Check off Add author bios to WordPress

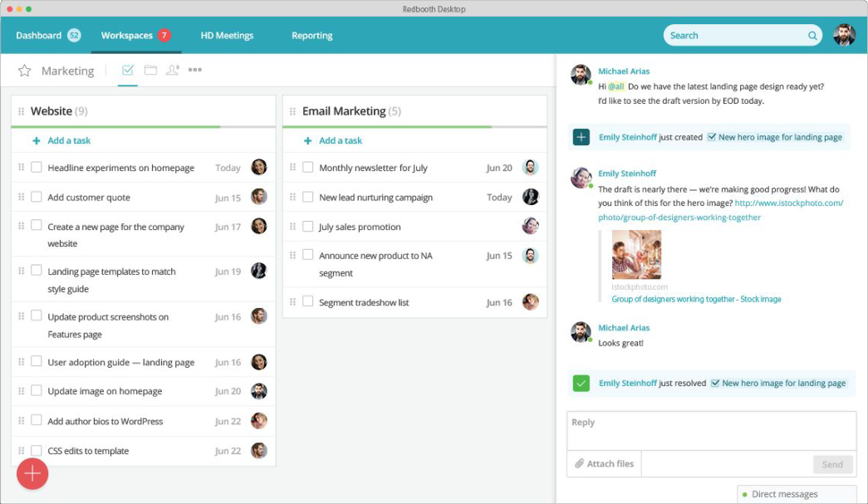pos(37,420)
